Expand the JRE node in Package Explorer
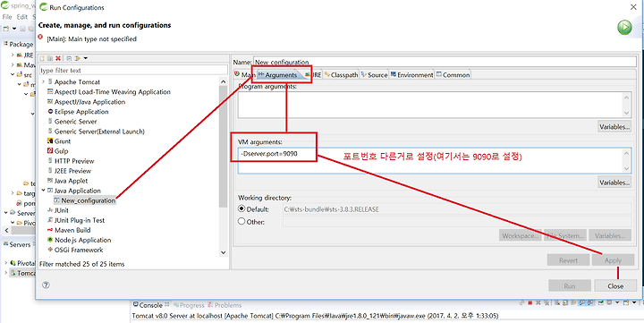This screenshot has height=323, width=644. point(13,55)
